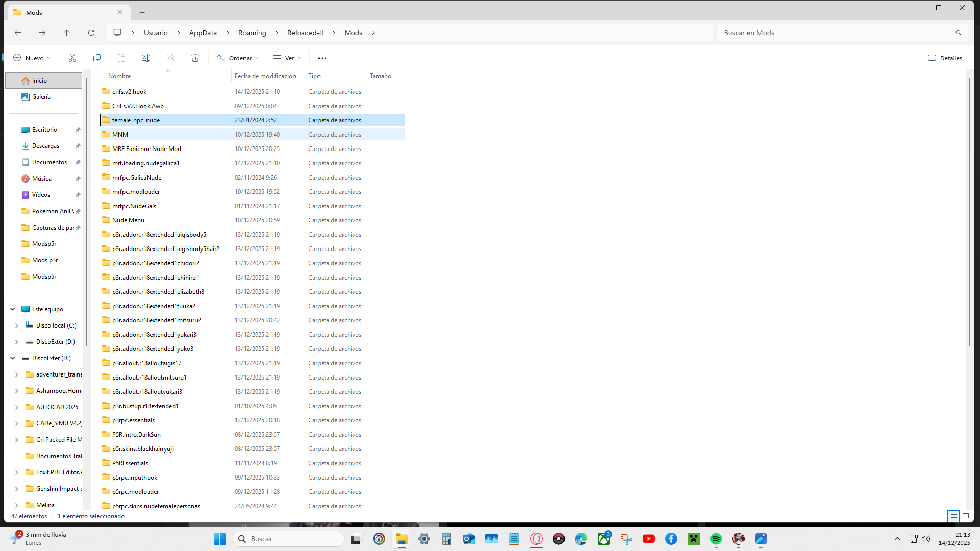Image resolution: width=980 pixels, height=551 pixels.
Task: Select the p5r.skins.blackhairryuji folder
Action: coord(253,449)
